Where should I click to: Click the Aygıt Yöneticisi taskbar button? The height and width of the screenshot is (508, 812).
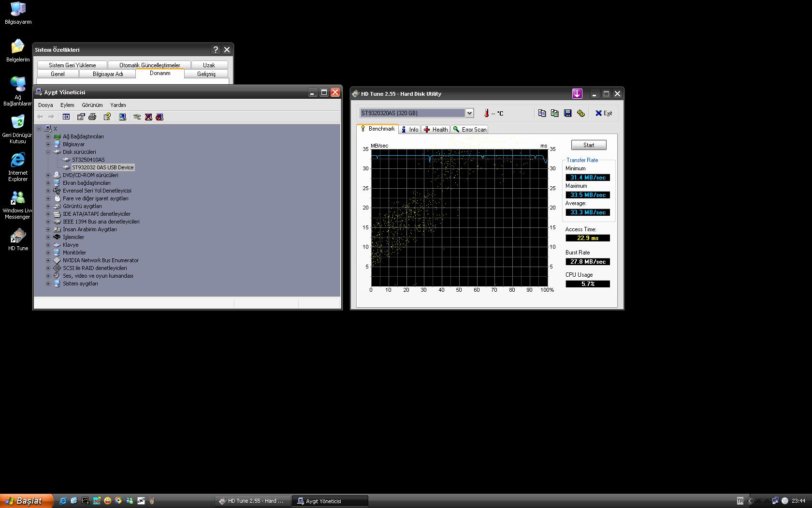pyautogui.click(x=330, y=501)
